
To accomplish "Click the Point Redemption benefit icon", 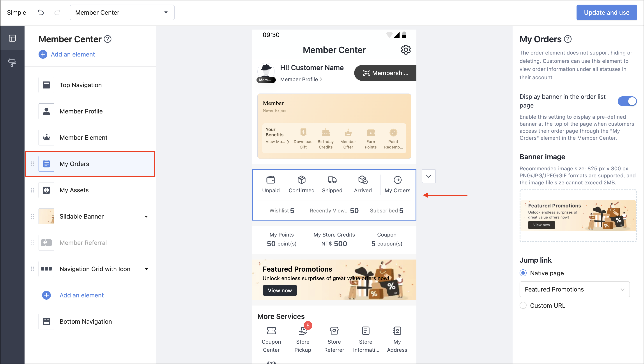I will (x=393, y=132).
